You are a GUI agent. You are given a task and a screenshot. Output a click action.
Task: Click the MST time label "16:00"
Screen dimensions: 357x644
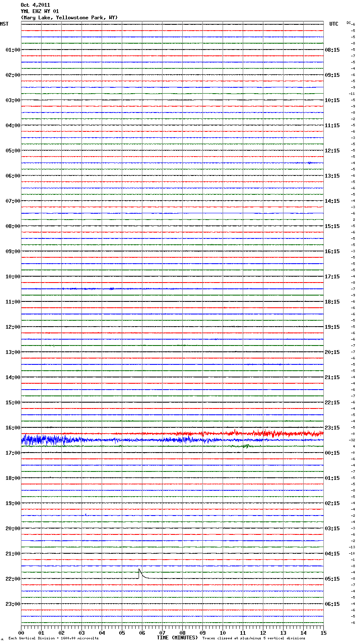pos(13,428)
